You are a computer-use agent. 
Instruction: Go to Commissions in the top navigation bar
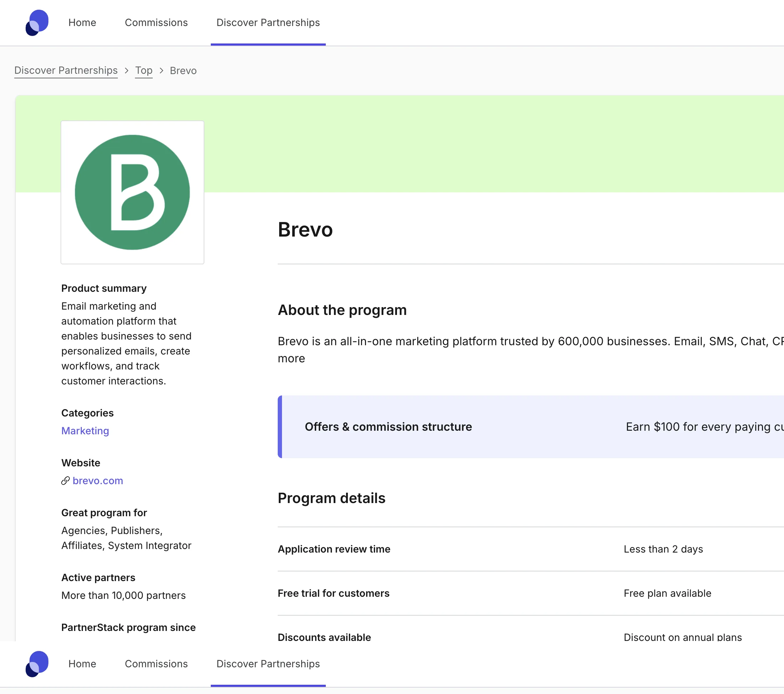coord(156,23)
